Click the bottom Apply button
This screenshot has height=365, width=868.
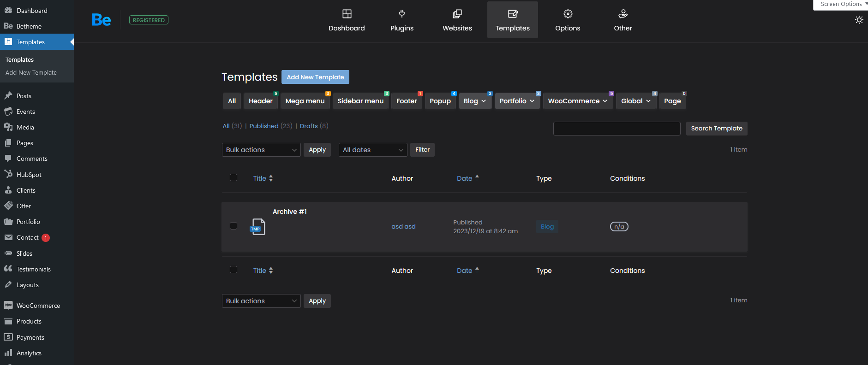(317, 301)
